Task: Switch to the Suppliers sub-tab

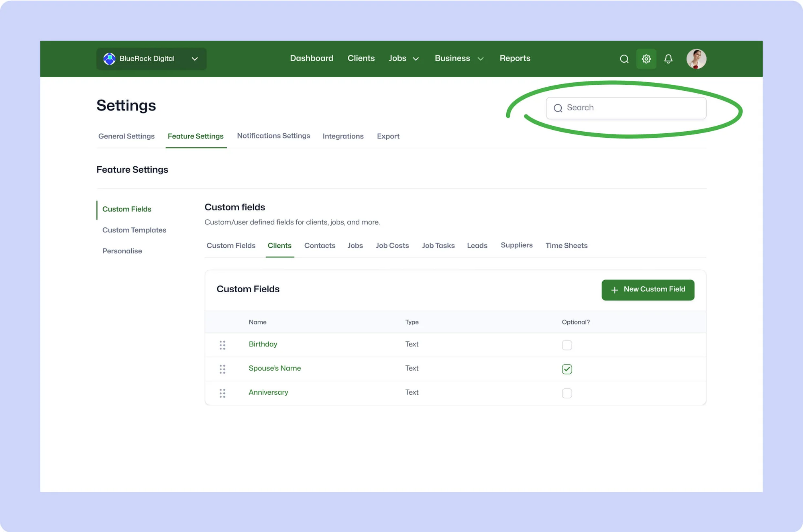Action: [516, 245]
